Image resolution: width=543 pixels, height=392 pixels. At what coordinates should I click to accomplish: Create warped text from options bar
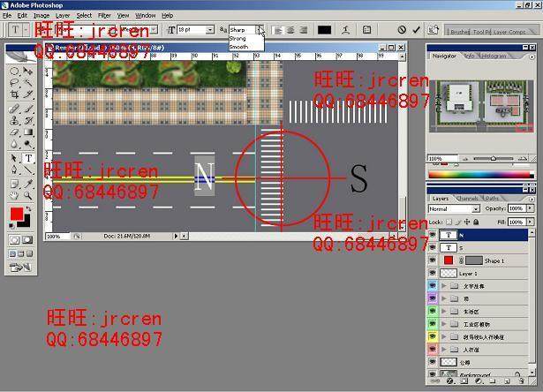(345, 30)
